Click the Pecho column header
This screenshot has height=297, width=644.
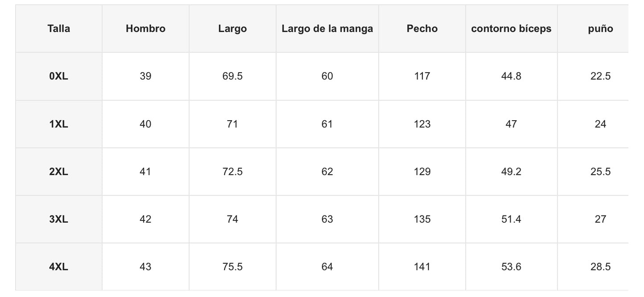tap(422, 29)
